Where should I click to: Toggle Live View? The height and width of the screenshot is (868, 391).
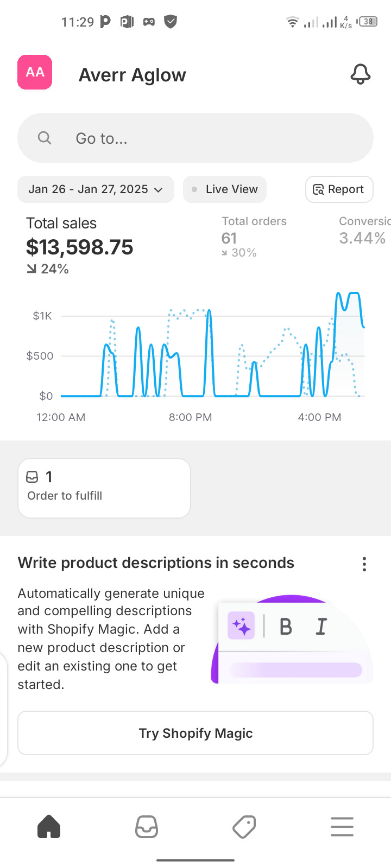(225, 189)
